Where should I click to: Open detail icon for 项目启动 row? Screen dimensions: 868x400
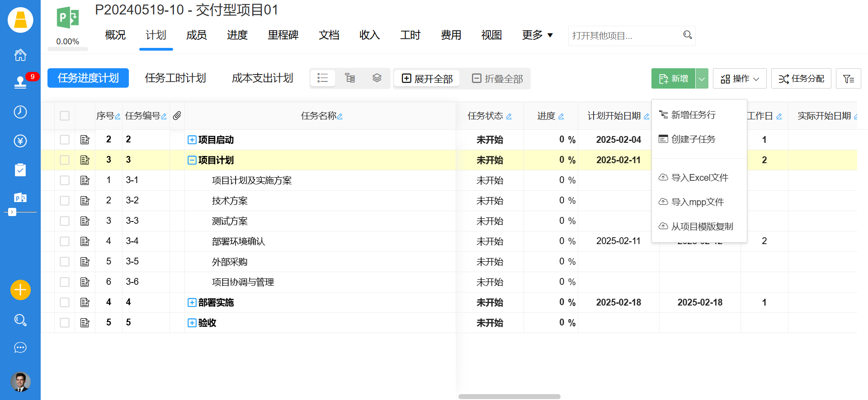85,140
